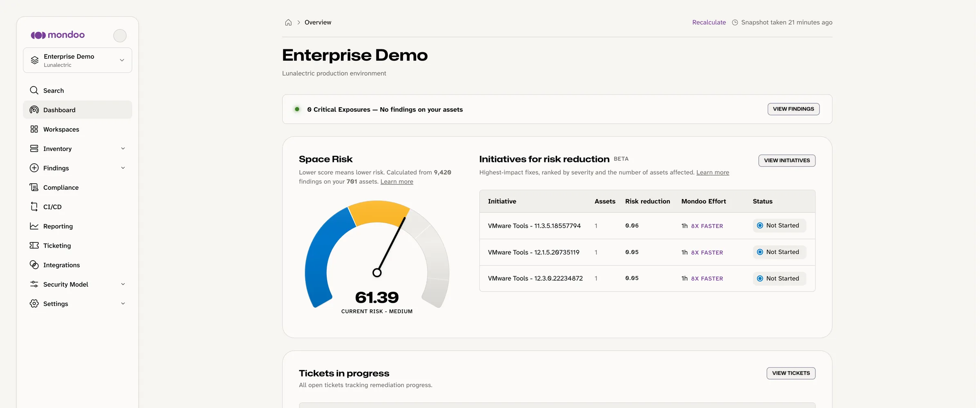Screen dimensions: 980x408
Task: Expand the Findings menu chevron
Action: coord(123,168)
